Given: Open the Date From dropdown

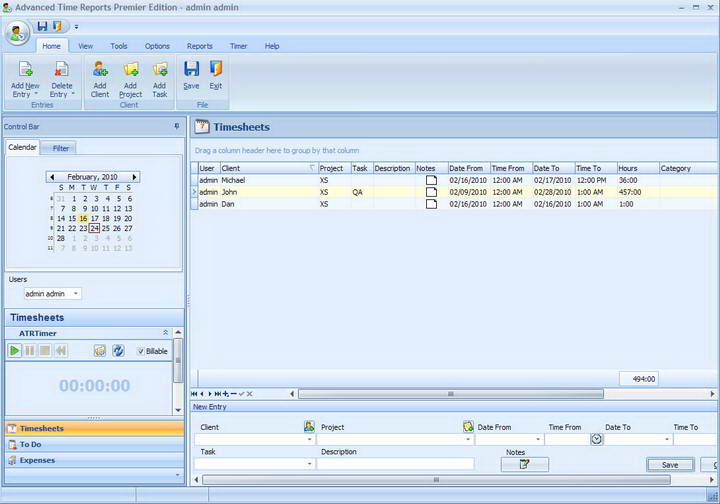Looking at the screenshot, I should coord(537,439).
